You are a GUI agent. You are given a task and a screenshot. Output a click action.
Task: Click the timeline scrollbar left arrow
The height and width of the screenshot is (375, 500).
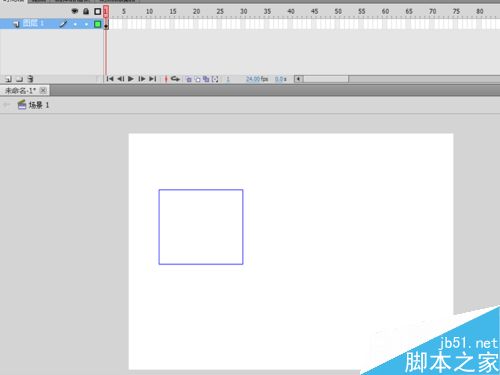point(298,79)
